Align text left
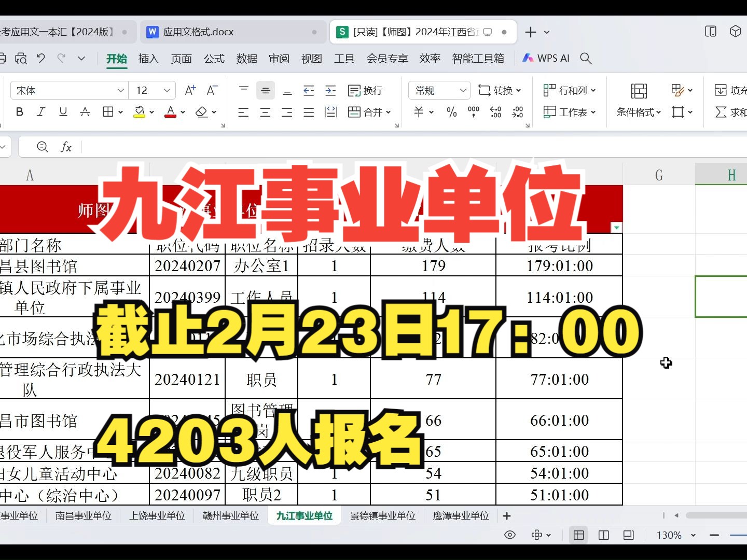The width and height of the screenshot is (747, 560). click(x=243, y=112)
